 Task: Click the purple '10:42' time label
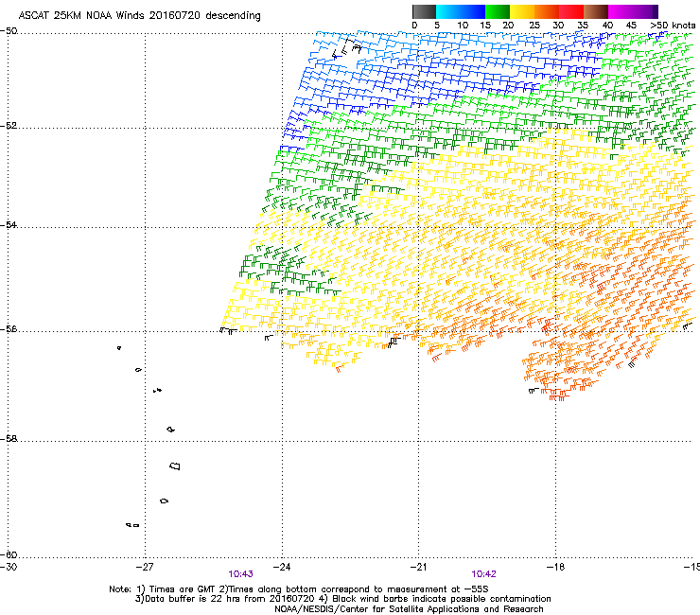click(x=484, y=574)
